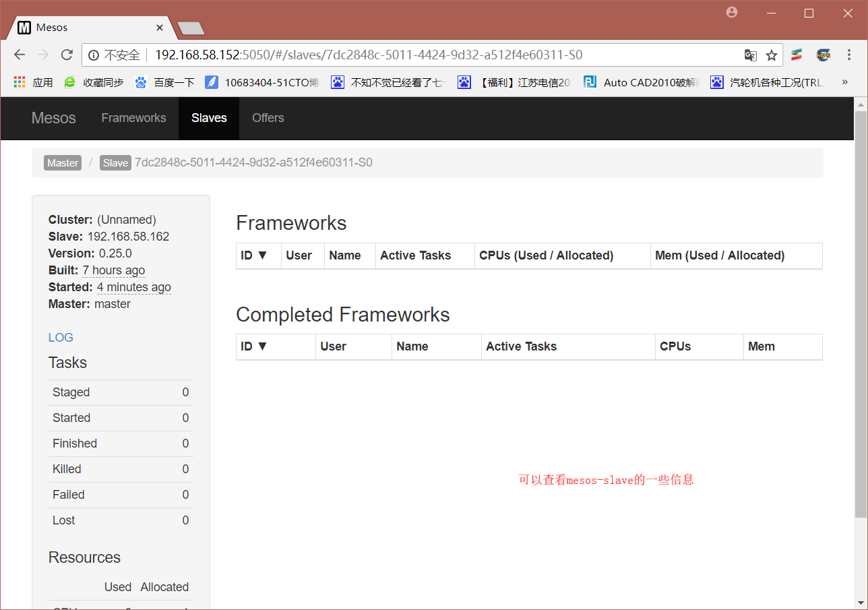
Task: Sort Completed Frameworks by User column
Action: click(x=354, y=346)
